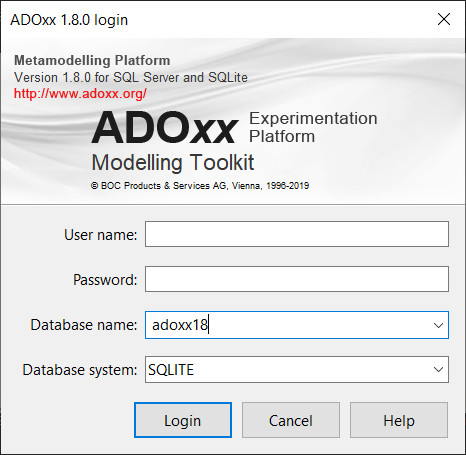This screenshot has width=466, height=455.
Task: Click the 'Database system:' label
Action: point(80,370)
